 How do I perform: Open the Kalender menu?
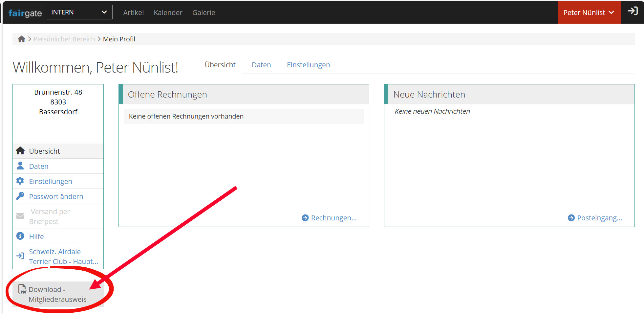point(168,12)
